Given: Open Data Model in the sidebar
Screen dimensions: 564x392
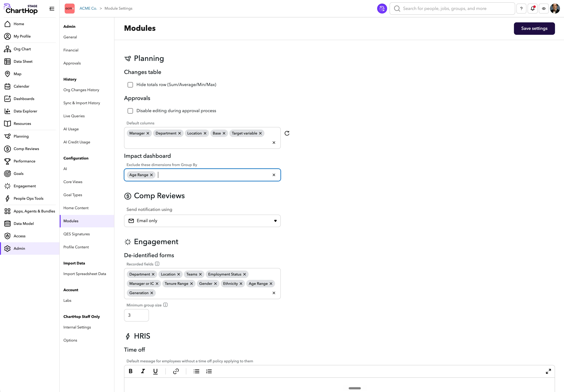Looking at the screenshot, I should coord(30,224).
